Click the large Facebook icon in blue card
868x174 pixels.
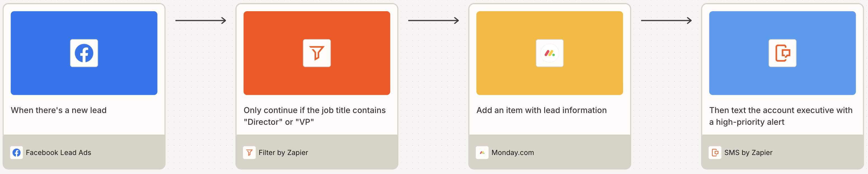click(84, 53)
